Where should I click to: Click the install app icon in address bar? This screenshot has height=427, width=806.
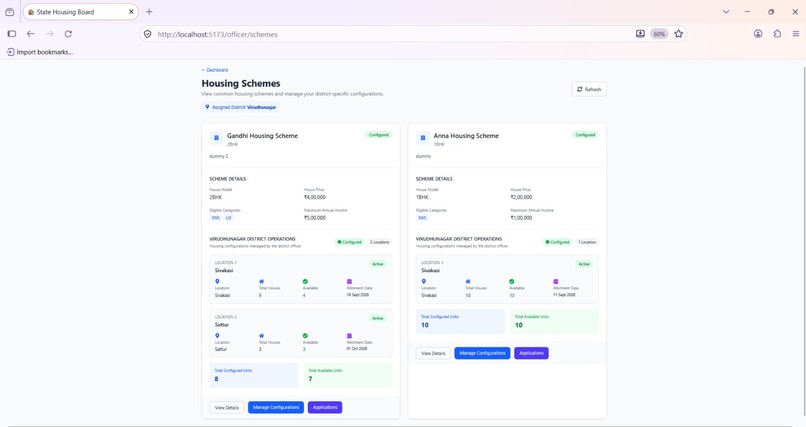(640, 34)
